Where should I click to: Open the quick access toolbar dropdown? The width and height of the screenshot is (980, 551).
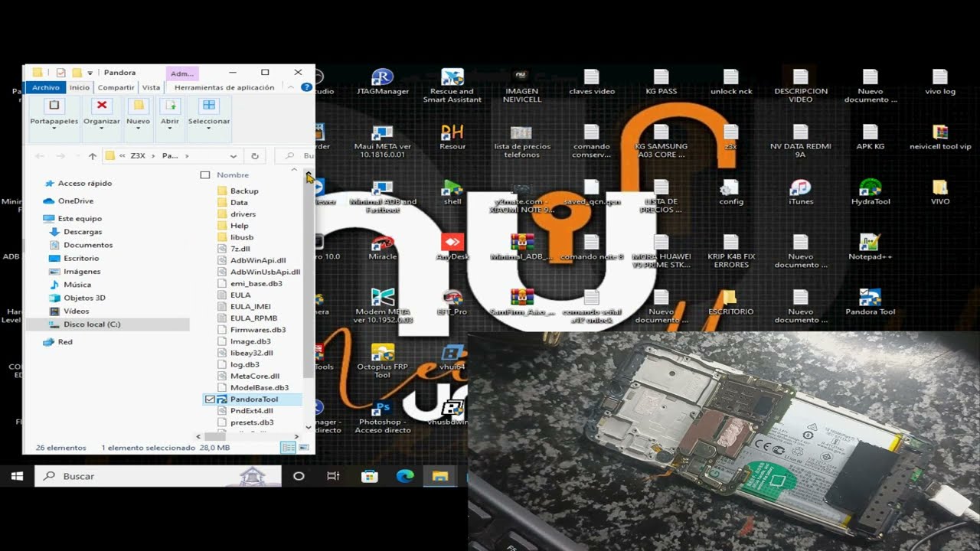(90, 73)
